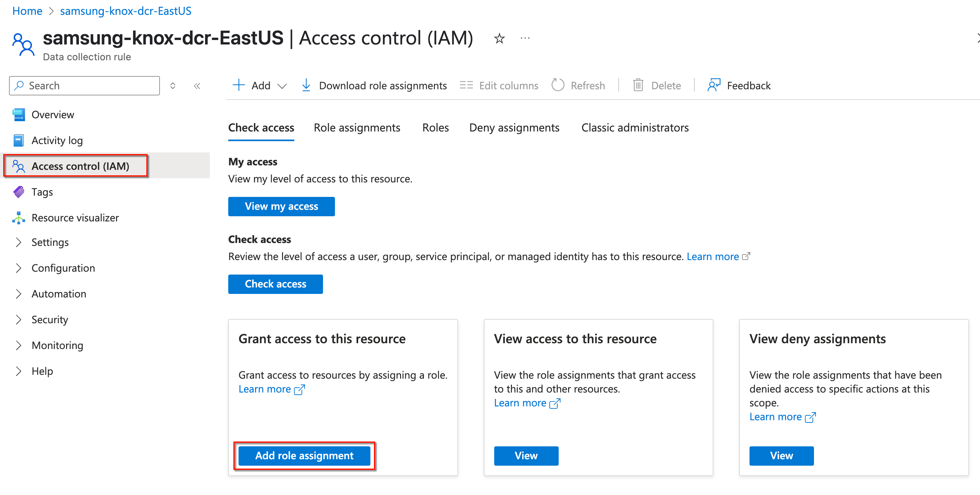Open Activity log in sidebar
This screenshot has height=495, width=980.
(x=57, y=140)
